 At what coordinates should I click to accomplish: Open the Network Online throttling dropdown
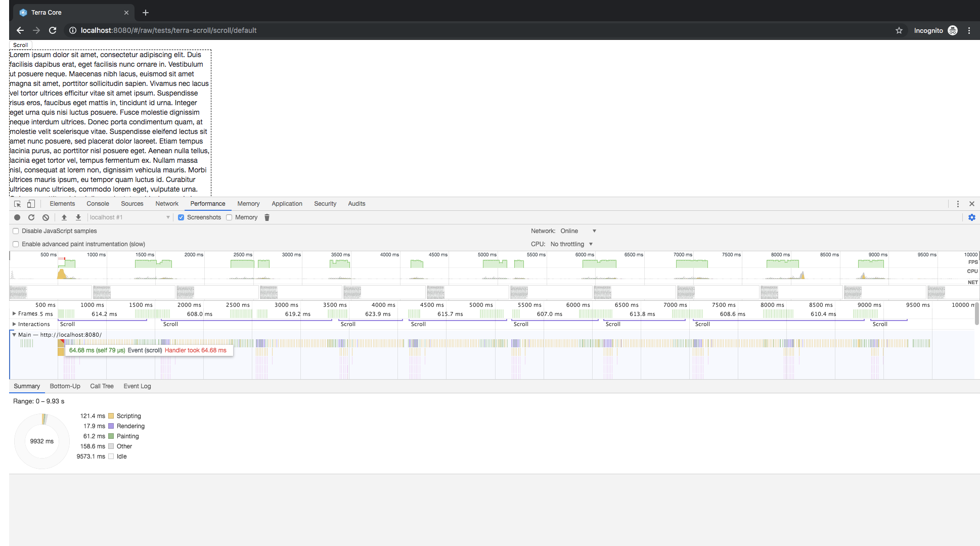coord(578,231)
